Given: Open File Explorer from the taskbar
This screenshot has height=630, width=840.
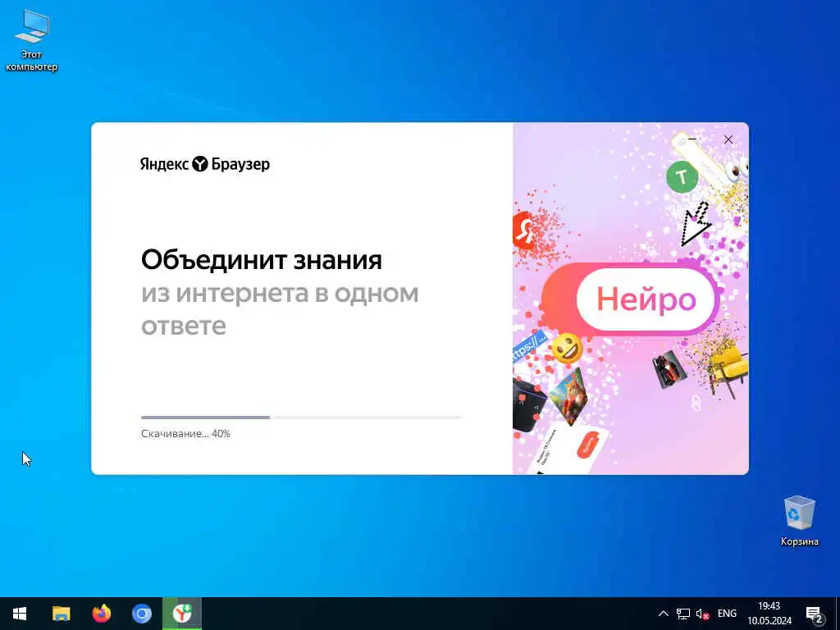Looking at the screenshot, I should [61, 614].
